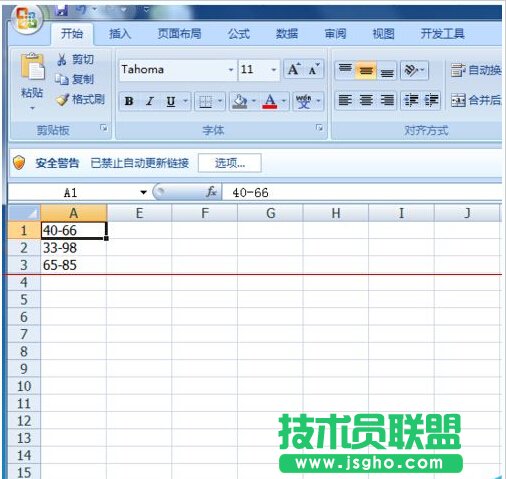Click the text orientation icon
Viewport: 506px width, 479px height.
click(x=411, y=70)
